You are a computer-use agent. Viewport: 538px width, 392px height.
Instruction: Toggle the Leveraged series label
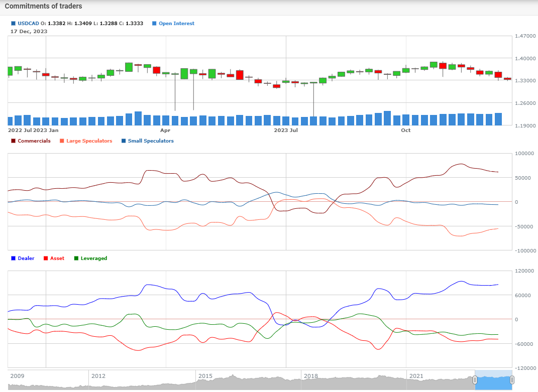(x=94, y=258)
